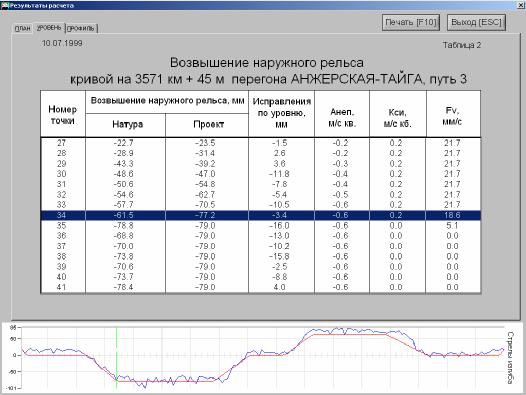Click Проект value -31.4
Image resolution: width=526 pixels, height=395 pixels.
tap(205, 153)
